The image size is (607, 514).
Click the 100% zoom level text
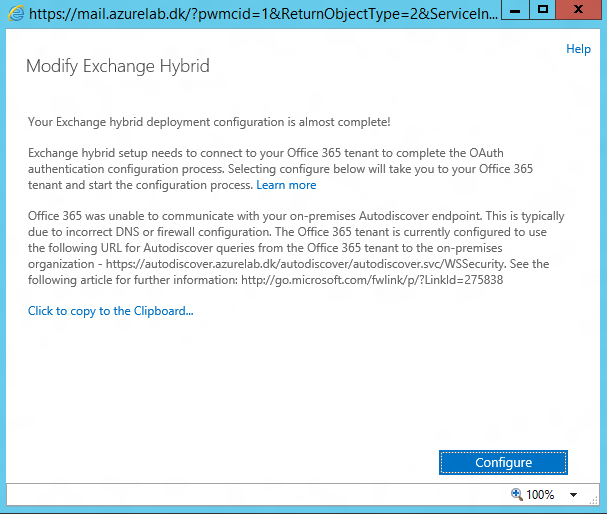(x=540, y=495)
